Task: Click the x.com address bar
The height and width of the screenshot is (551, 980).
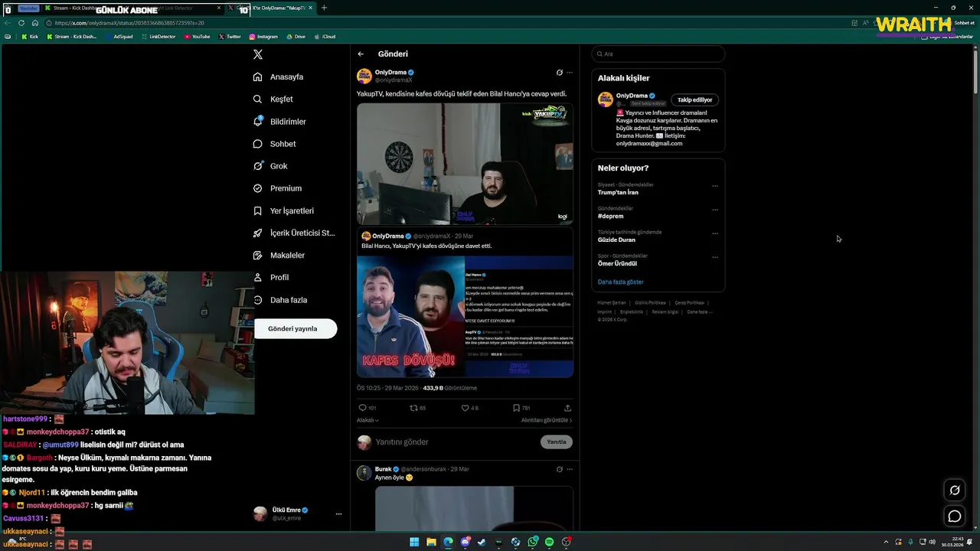Action: point(444,23)
